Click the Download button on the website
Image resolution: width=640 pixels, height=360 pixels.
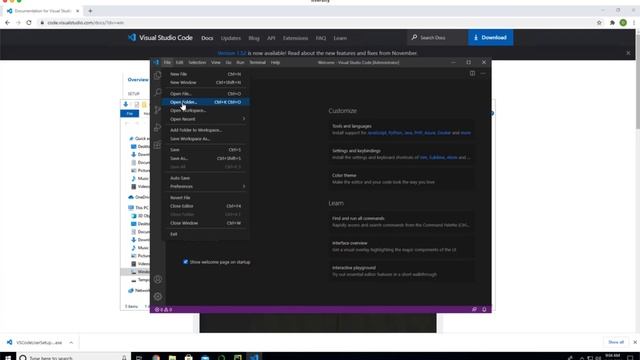491,38
